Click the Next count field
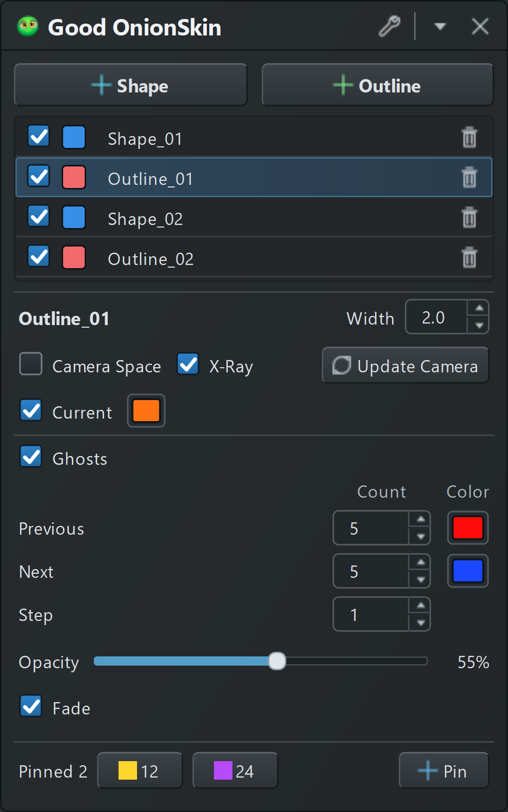508x812 pixels. [x=371, y=571]
